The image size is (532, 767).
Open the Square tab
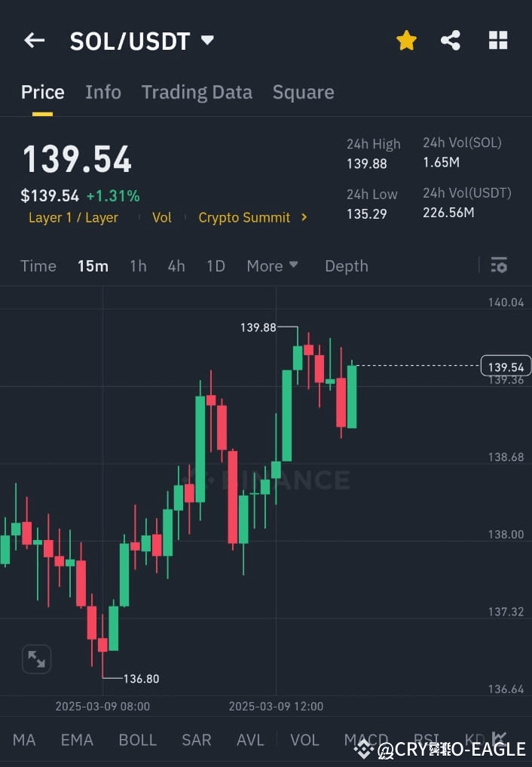[303, 92]
